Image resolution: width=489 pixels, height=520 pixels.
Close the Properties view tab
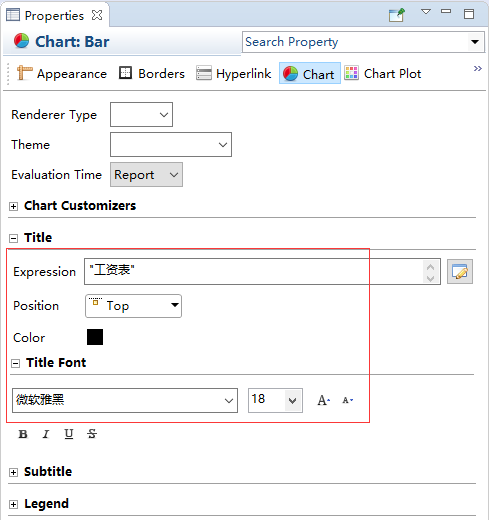[x=97, y=15]
